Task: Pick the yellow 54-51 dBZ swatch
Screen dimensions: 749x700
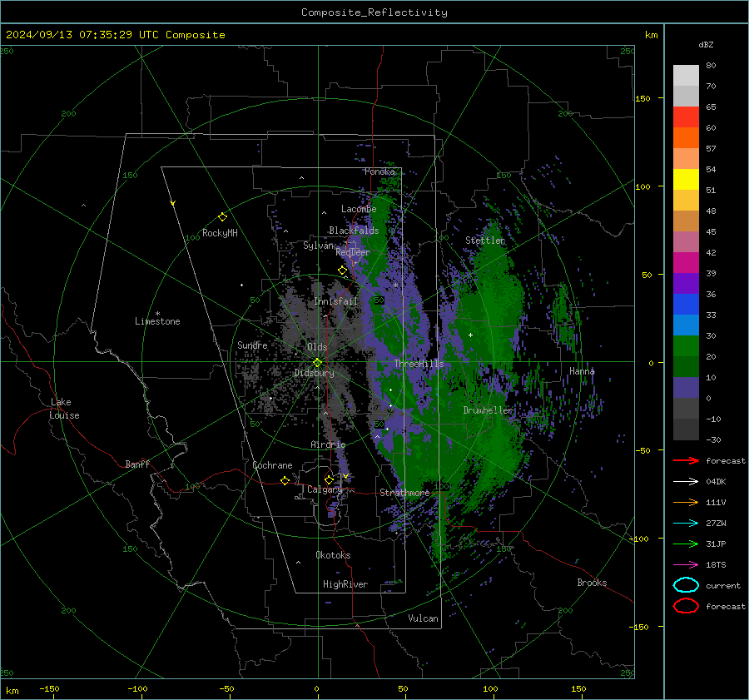Action: 686,180
